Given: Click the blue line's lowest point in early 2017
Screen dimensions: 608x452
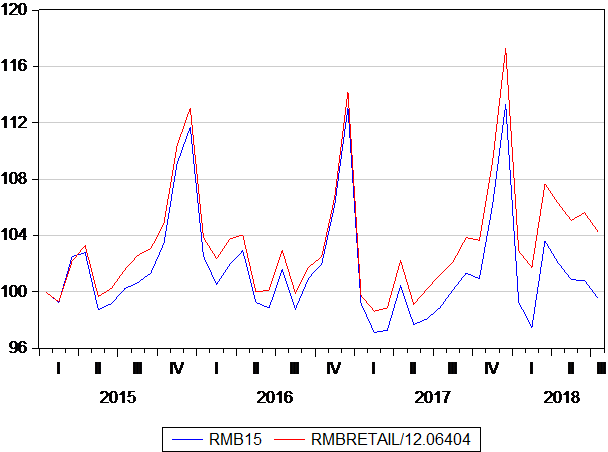Looking at the screenshot, I should [x=375, y=332].
